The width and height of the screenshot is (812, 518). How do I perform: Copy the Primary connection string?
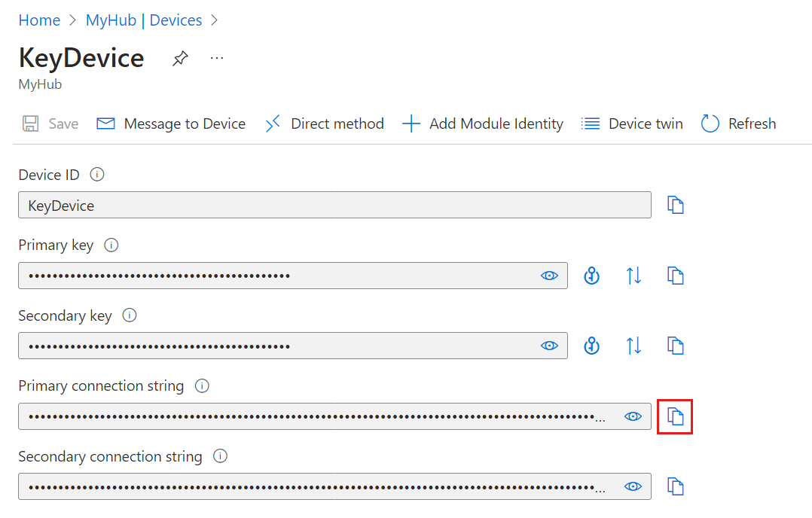(675, 416)
